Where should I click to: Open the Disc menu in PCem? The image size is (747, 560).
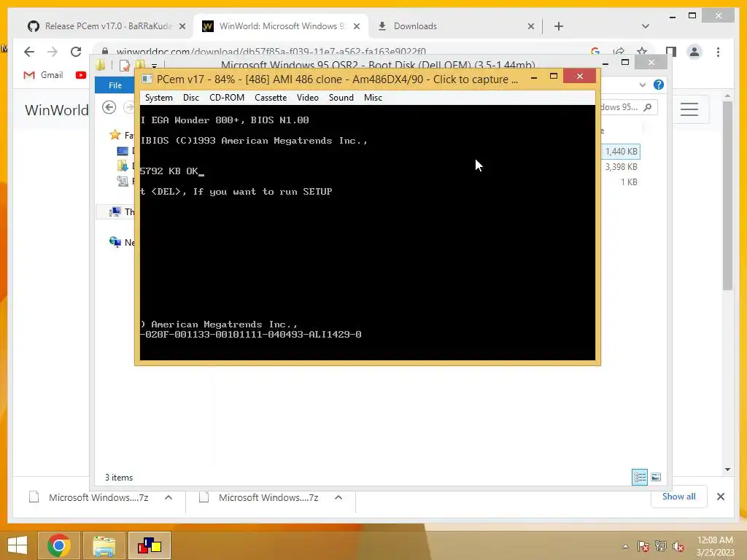point(190,98)
